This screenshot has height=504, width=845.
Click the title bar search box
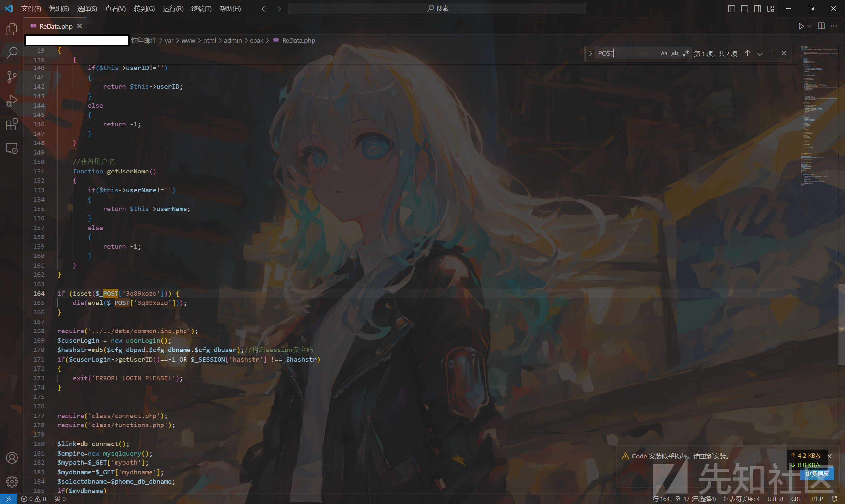coord(437,9)
